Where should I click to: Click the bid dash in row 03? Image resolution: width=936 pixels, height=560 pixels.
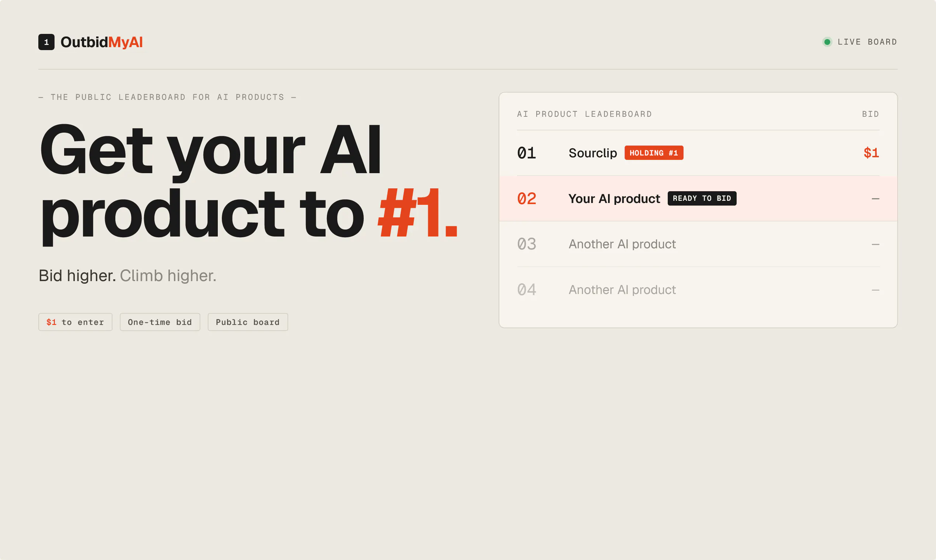pos(875,244)
